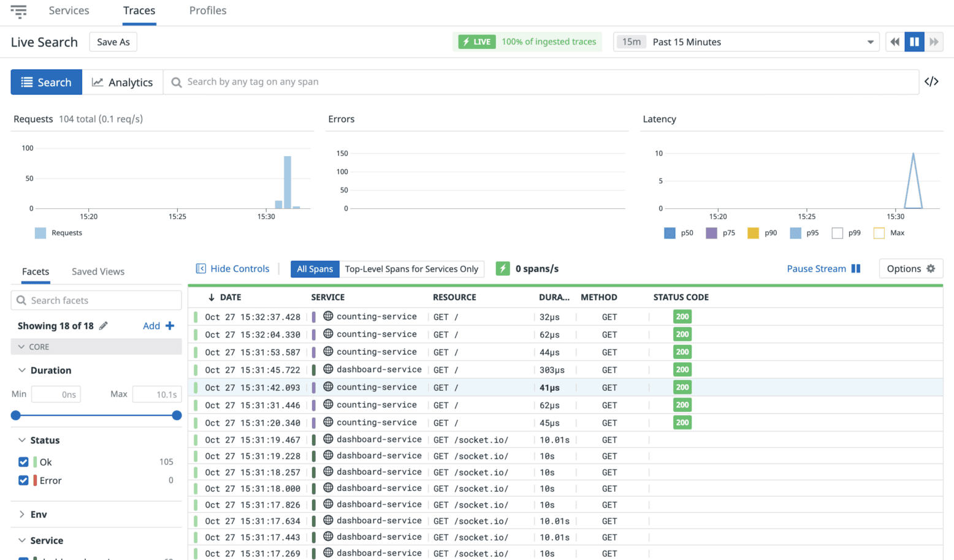Open the Saved Views tab
This screenshot has height=560, width=954.
pos(98,271)
